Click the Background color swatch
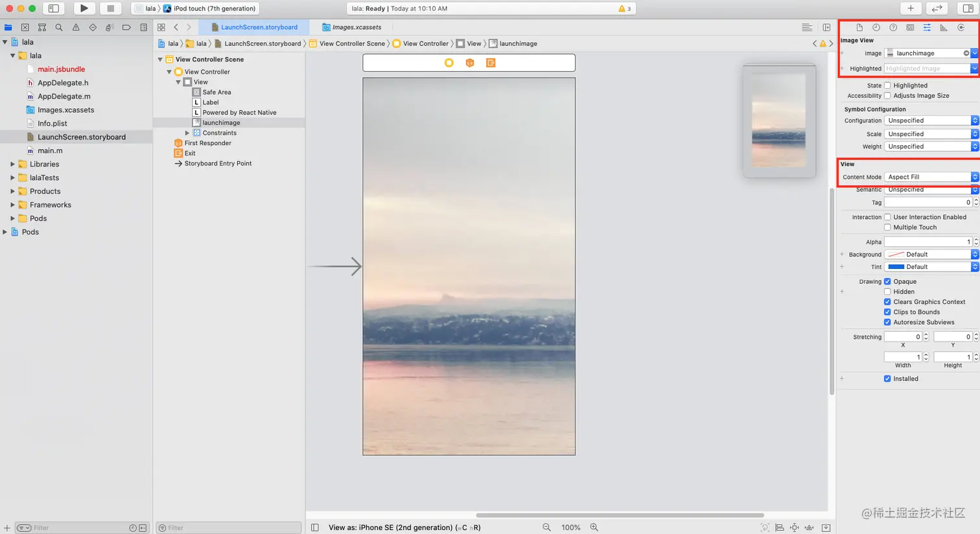Viewport: 980px width, 534px height. tap(896, 255)
